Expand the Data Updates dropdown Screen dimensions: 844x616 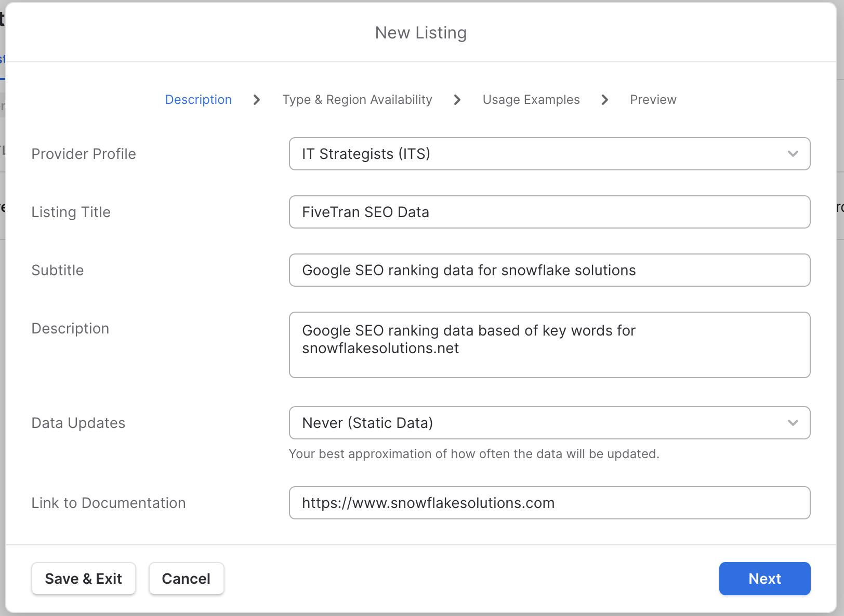(x=549, y=423)
